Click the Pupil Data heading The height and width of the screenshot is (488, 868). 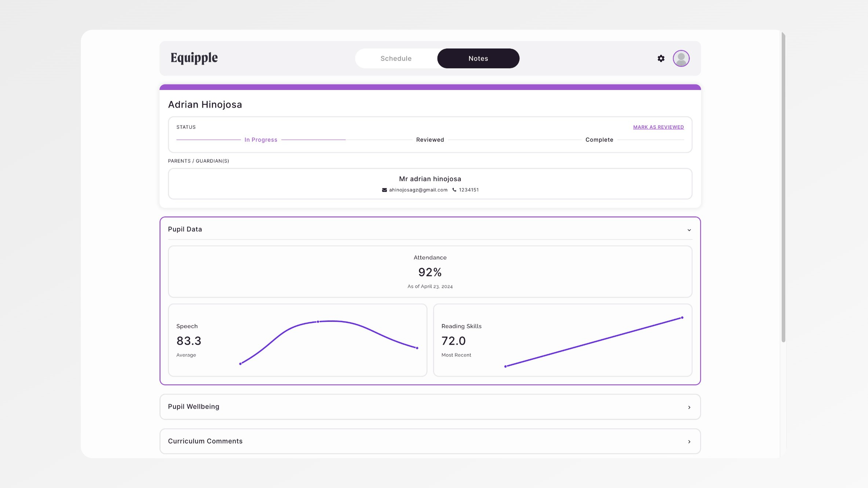pos(185,229)
